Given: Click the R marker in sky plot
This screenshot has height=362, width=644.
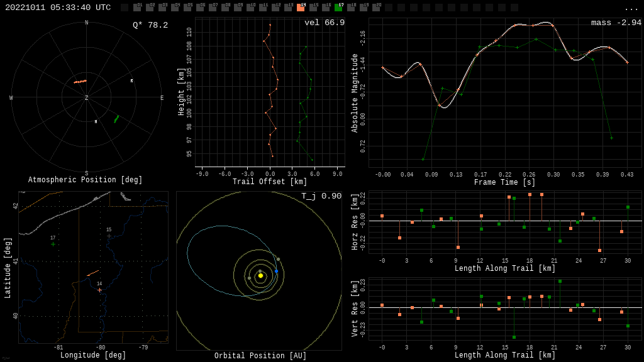Looking at the screenshot, I should pos(132,81).
